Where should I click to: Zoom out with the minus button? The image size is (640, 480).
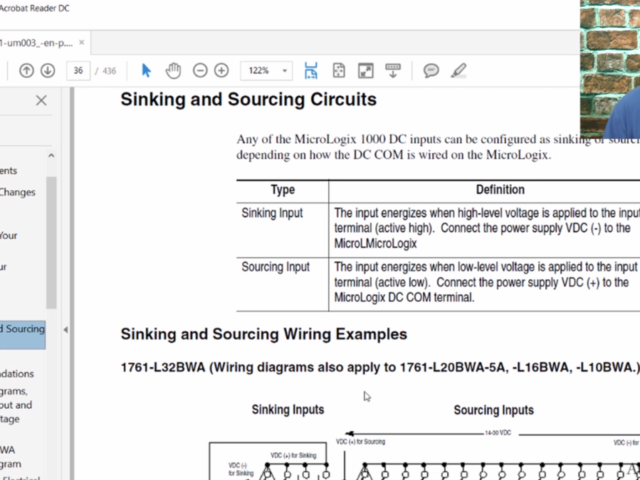pyautogui.click(x=200, y=71)
